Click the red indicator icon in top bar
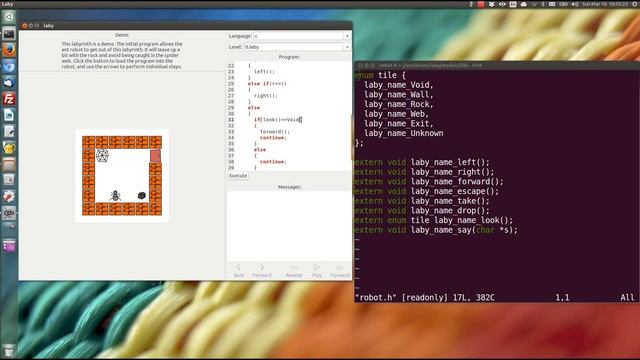This screenshot has height=360, width=640. (481, 4)
